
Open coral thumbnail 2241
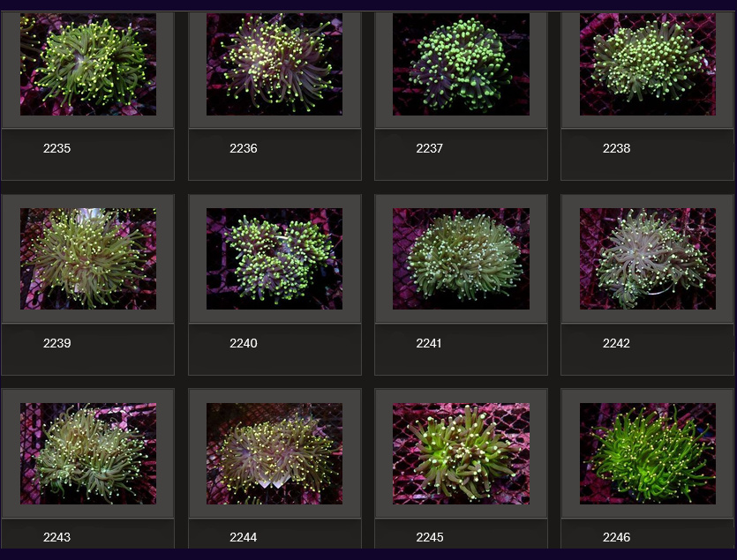coord(461,259)
